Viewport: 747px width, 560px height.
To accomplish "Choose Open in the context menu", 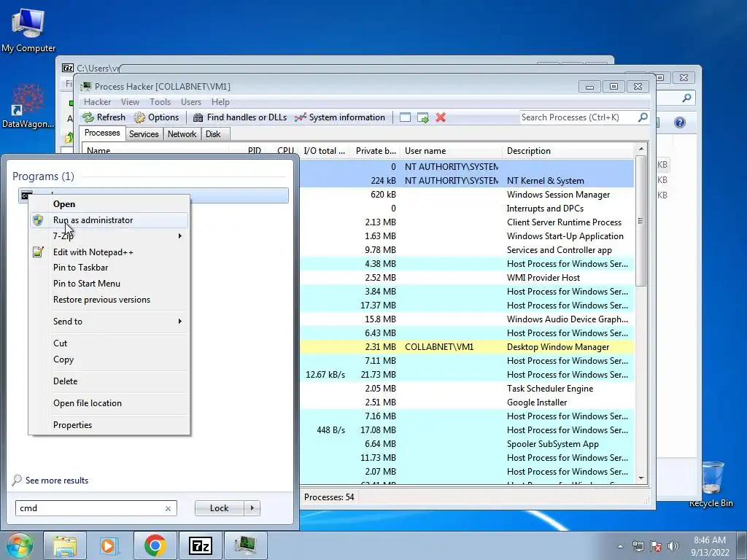I will coord(109,204).
